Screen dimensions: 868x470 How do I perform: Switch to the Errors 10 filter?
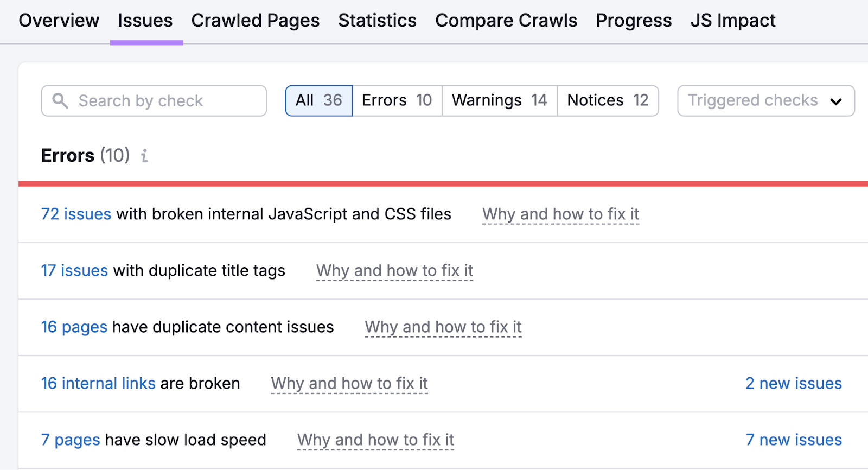[x=397, y=100]
